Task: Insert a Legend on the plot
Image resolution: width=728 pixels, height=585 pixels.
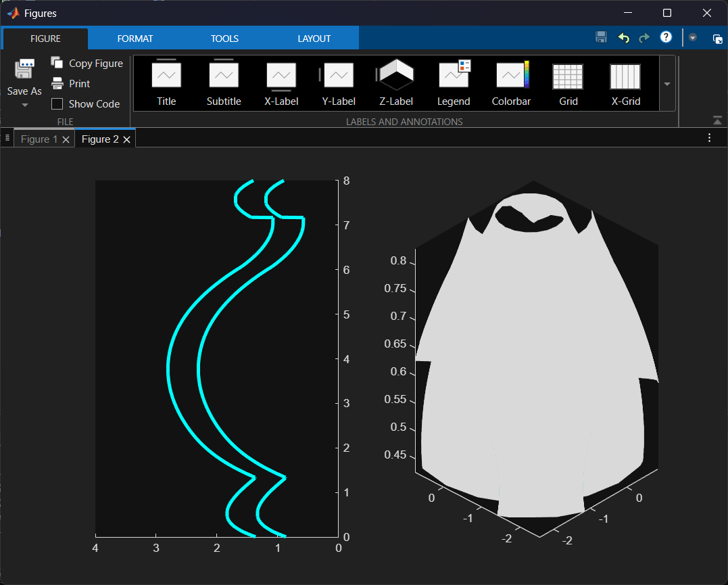Action: pos(454,83)
